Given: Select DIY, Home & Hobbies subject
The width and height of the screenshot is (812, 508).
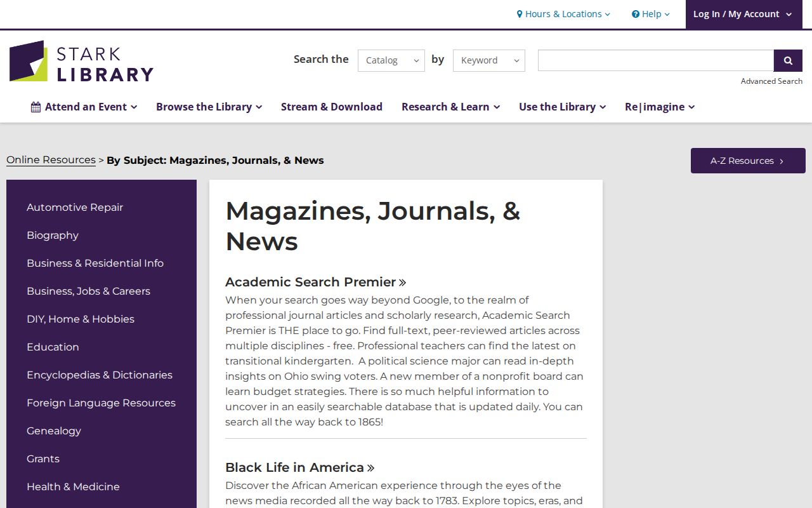Looking at the screenshot, I should [81, 319].
